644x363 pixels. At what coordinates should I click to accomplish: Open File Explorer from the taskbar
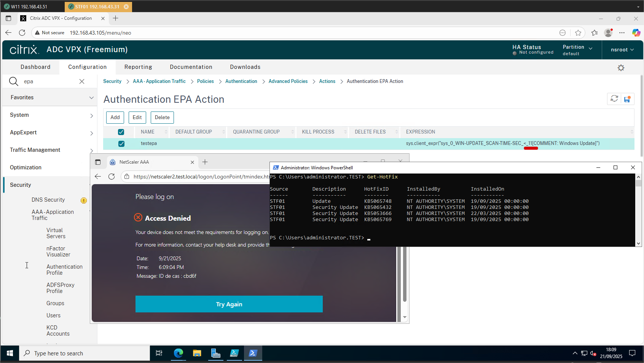click(x=197, y=353)
